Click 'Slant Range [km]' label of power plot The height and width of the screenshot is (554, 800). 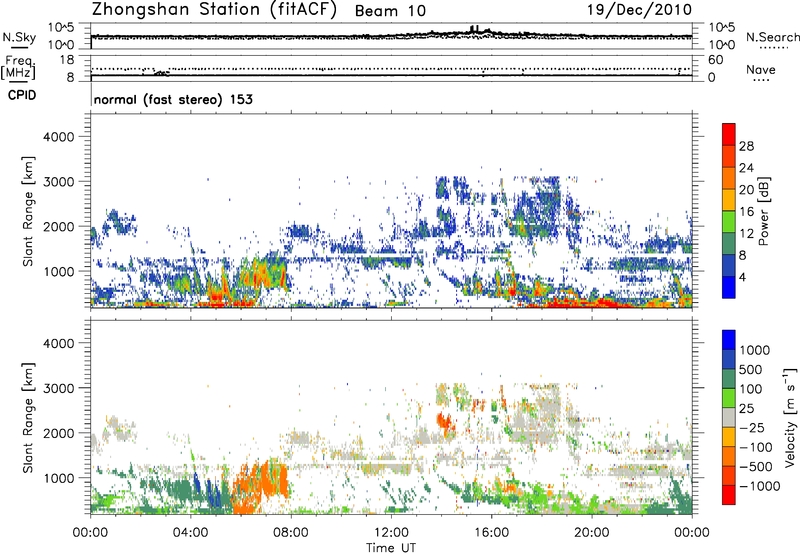tap(28, 211)
